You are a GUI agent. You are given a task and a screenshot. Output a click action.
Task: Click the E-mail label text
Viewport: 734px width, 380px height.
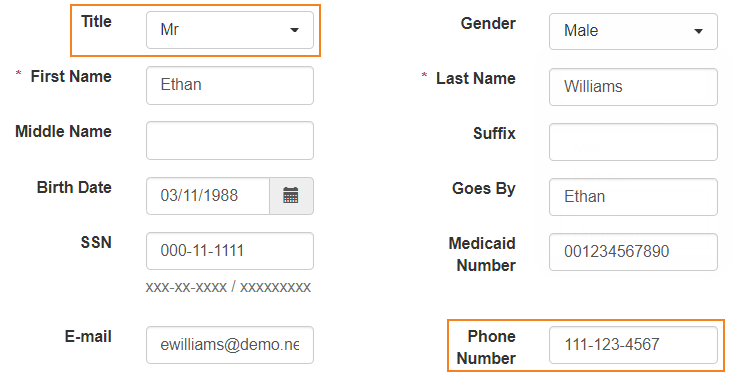88,336
